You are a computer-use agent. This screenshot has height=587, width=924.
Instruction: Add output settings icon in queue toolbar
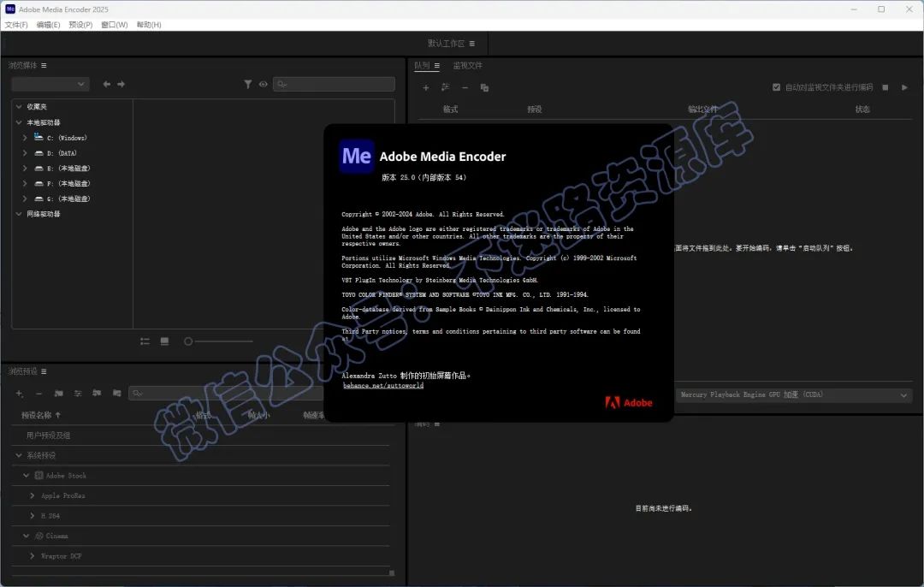445,87
